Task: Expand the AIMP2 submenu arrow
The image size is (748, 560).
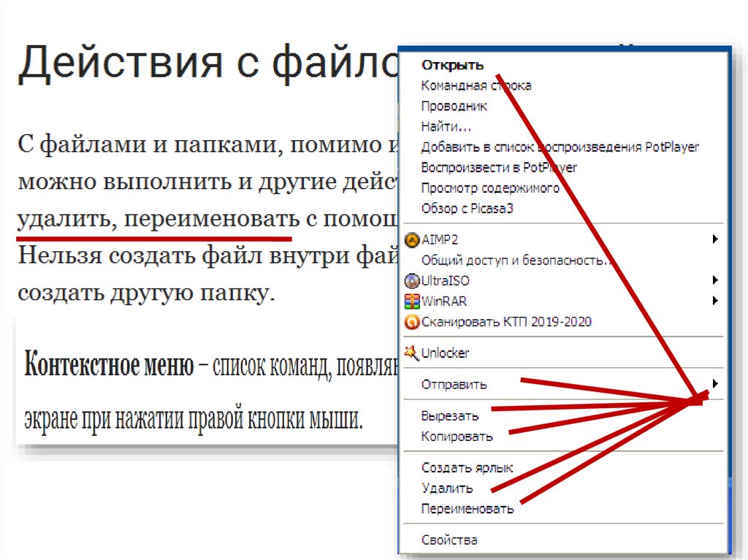Action: pyautogui.click(x=714, y=239)
